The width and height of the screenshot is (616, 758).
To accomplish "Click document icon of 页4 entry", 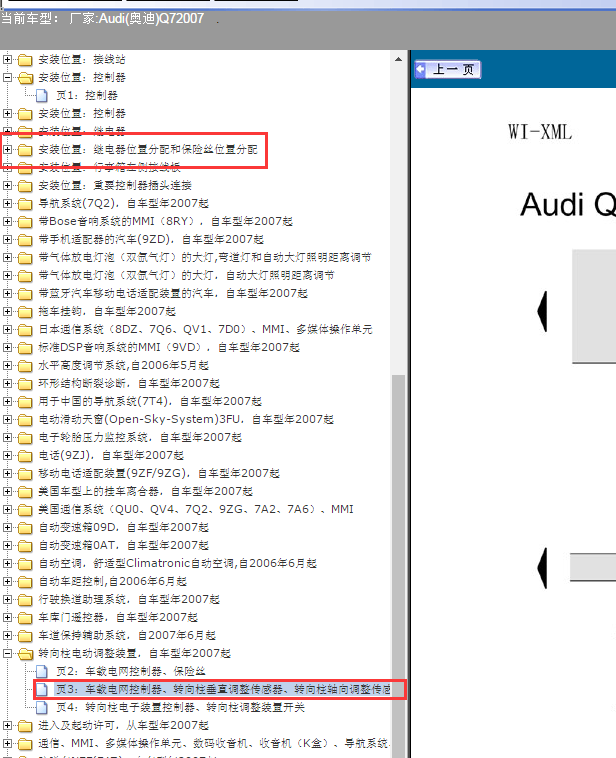I will click(x=42, y=708).
